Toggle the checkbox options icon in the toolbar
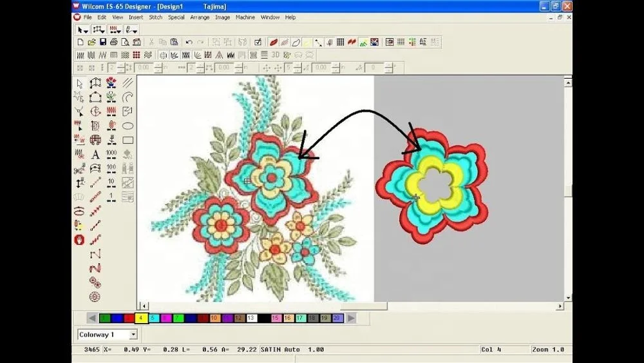The width and height of the screenshot is (644, 363). (258, 42)
